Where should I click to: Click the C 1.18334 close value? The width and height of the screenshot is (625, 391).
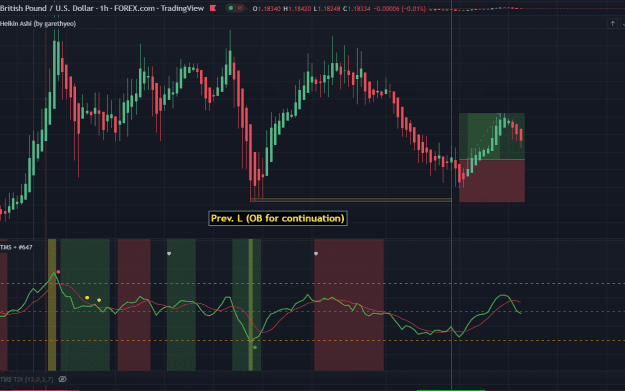point(358,8)
